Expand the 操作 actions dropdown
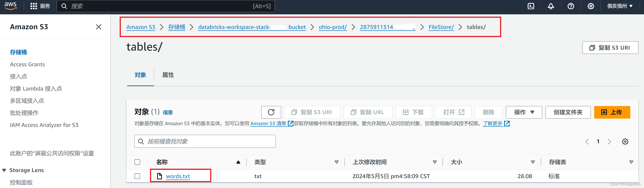Viewport: 644px width, 188px height. (x=524, y=112)
